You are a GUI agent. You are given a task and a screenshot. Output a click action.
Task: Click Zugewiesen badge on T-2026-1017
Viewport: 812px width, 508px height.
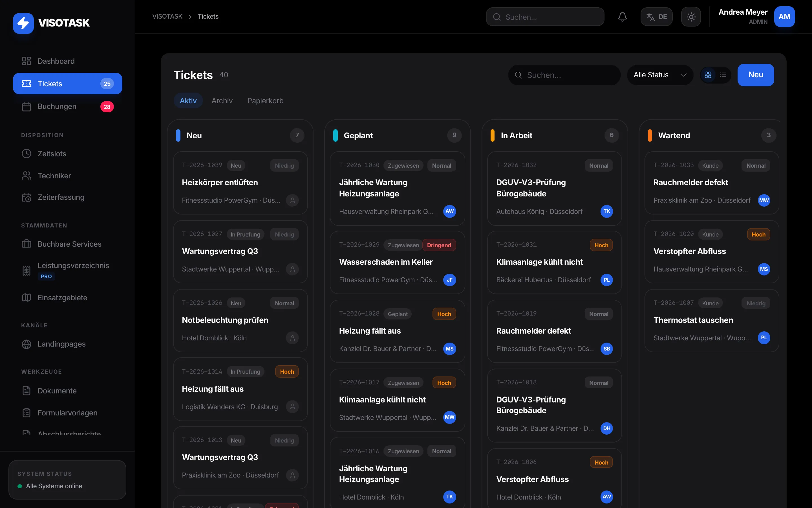403,383
